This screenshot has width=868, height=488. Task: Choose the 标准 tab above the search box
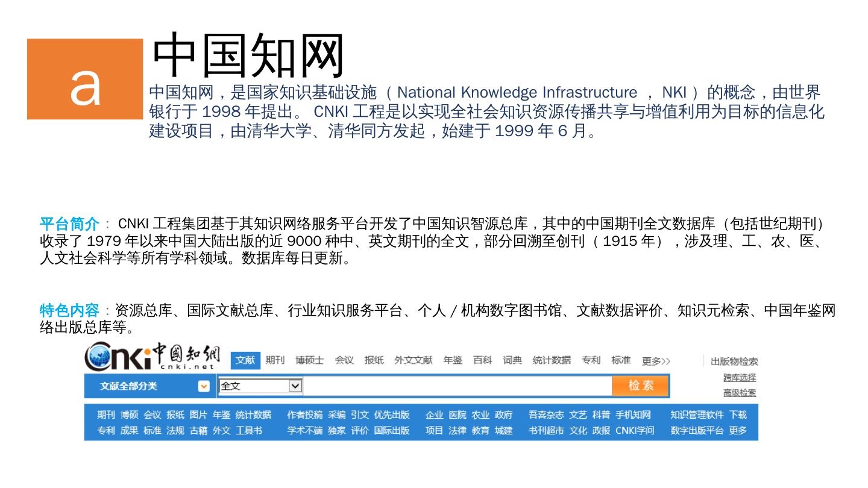[621, 360]
